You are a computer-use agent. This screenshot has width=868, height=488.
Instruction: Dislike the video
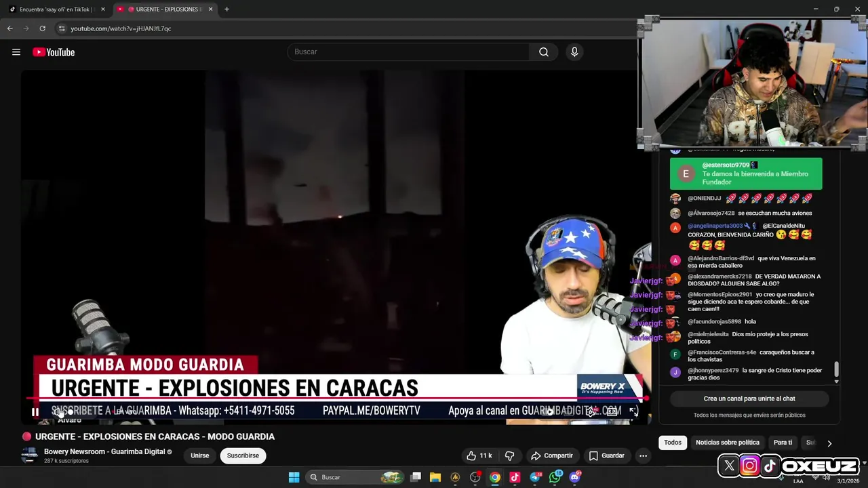pyautogui.click(x=510, y=455)
